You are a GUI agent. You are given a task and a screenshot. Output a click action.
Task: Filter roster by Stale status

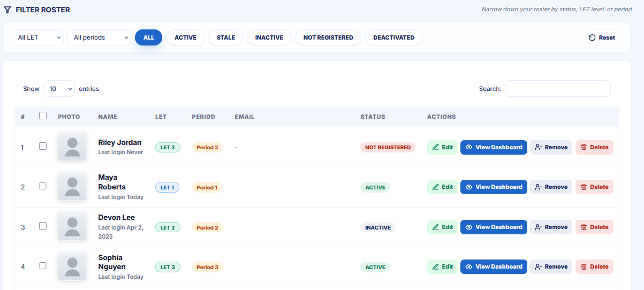[x=226, y=37]
